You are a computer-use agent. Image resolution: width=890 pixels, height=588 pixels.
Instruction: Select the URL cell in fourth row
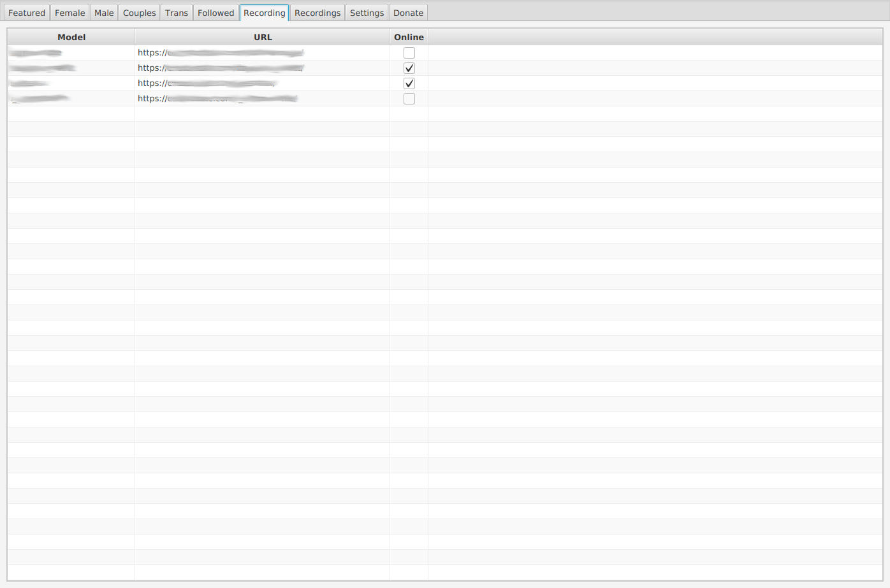[217, 99]
